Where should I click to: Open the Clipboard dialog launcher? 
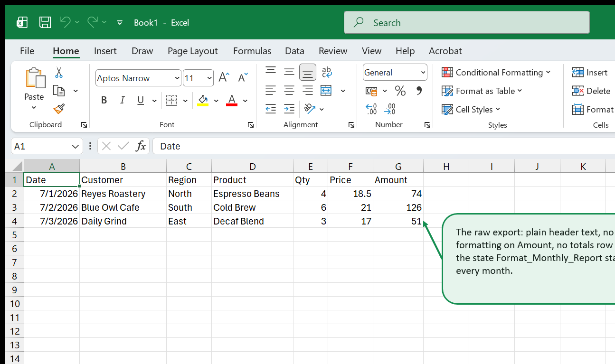coord(84,125)
